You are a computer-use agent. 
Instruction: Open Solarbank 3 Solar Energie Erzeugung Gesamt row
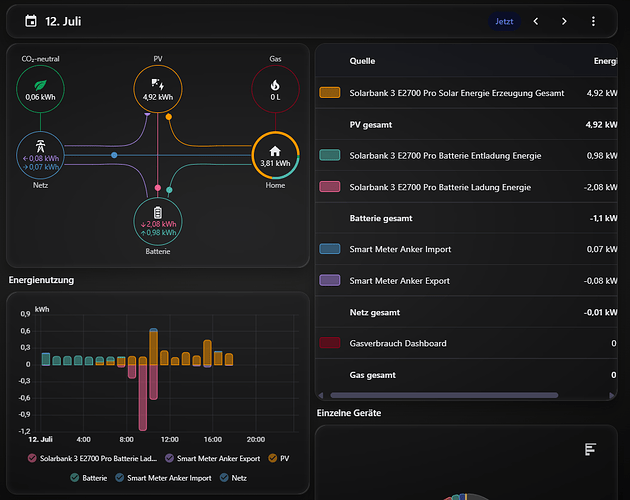466,93
